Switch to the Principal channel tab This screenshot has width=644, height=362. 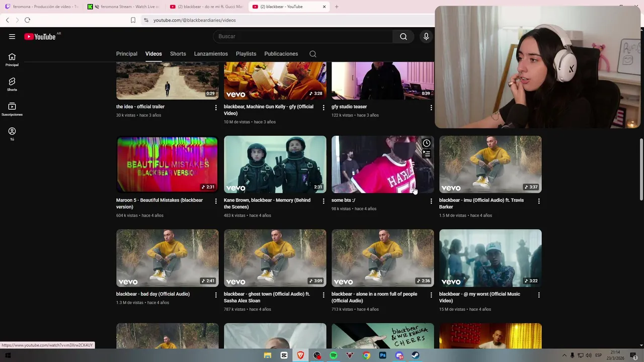(127, 54)
